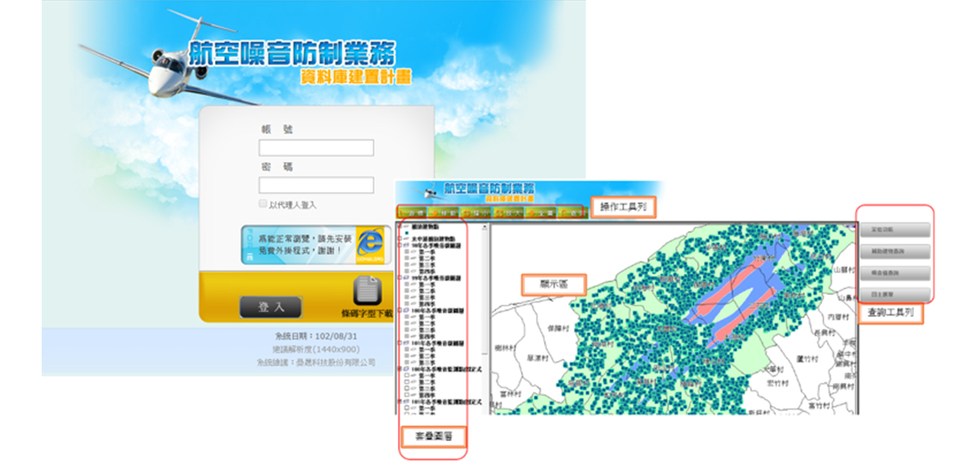This screenshot has height=464, width=980.
Task: Click the last tool in the map toolbar
Action: coord(569,212)
